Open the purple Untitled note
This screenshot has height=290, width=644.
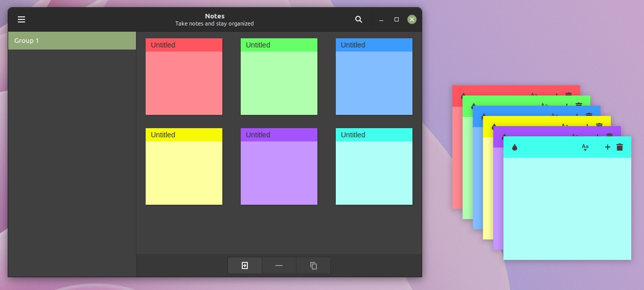(x=279, y=166)
